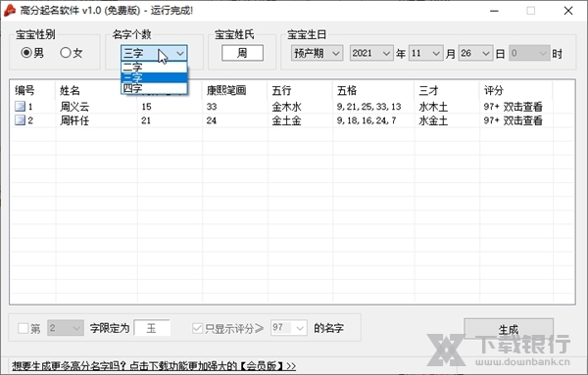Click 97+ 双击查看 for 周义云
Image resolution: width=588 pixels, height=375 pixels.
513,107
